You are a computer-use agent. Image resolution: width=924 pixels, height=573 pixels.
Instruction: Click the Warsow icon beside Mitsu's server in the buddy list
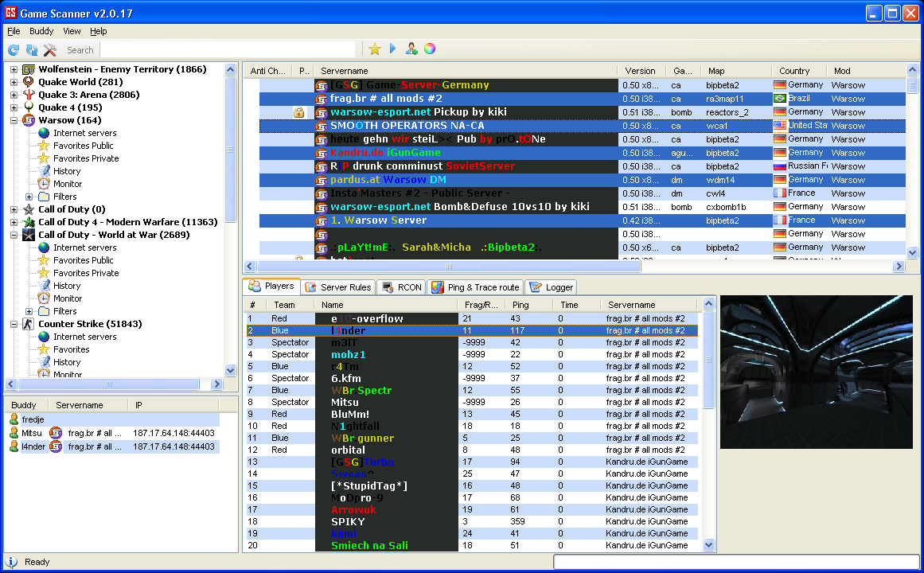point(56,433)
